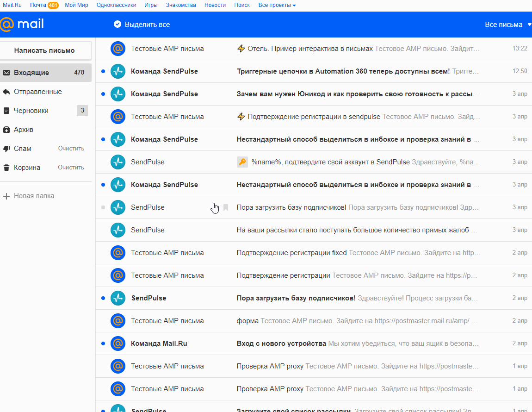Select avatar of Зачем вам нужен Юникод email
Viewport: 532px width, 412px height.
[118, 94]
